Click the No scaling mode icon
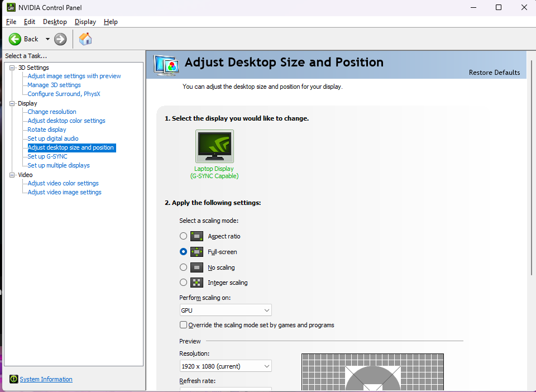Viewport: 536px width, 392px height. tap(197, 267)
